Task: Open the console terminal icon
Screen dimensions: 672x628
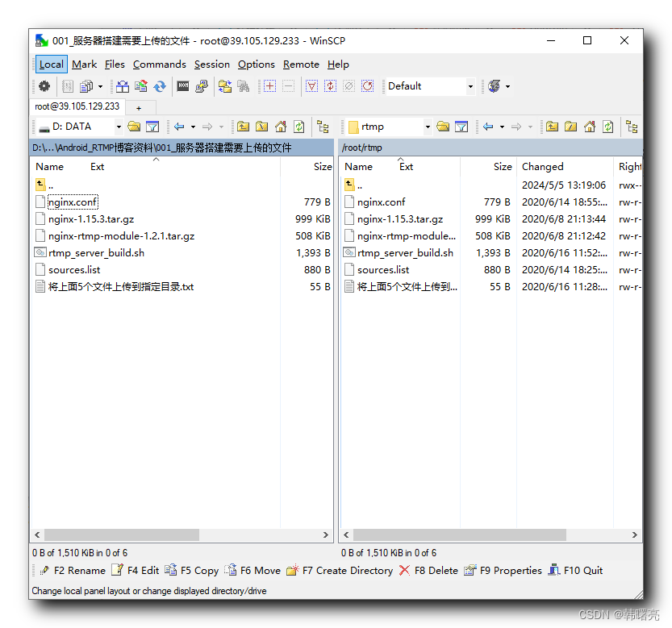Action: tap(183, 86)
